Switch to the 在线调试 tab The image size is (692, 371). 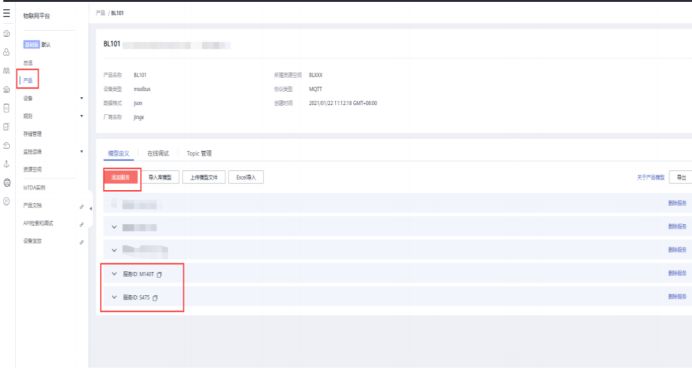click(158, 154)
